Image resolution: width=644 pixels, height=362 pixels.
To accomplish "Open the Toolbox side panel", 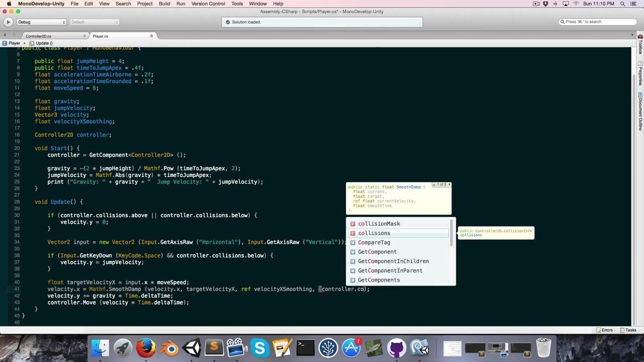I will tap(640, 44).
